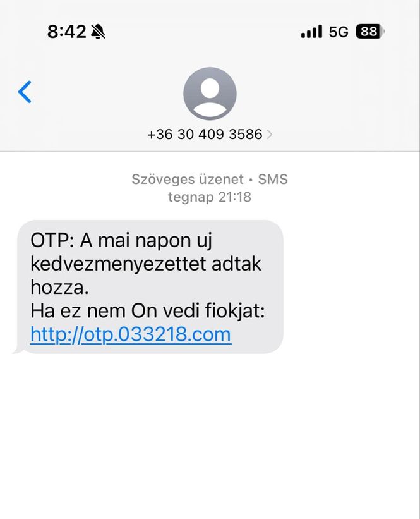420x519 pixels.
Task: Tap 'OTP:' at the message start
Action: (x=52, y=240)
